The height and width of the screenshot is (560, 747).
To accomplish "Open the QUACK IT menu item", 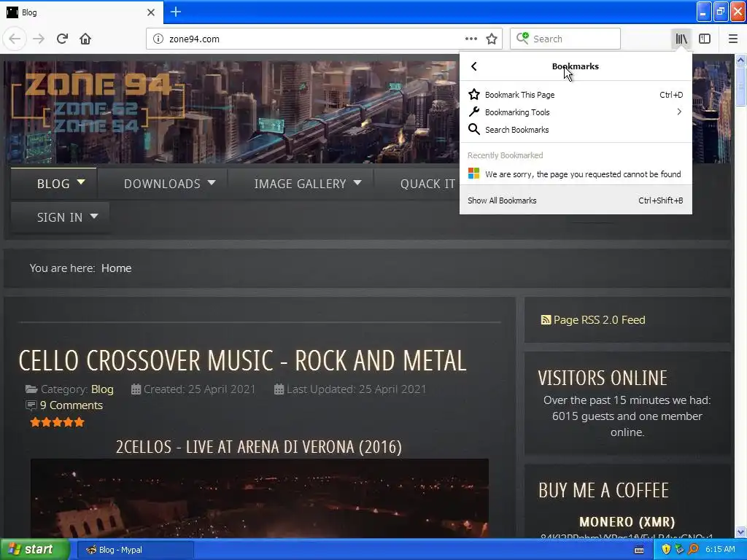I will click(427, 184).
